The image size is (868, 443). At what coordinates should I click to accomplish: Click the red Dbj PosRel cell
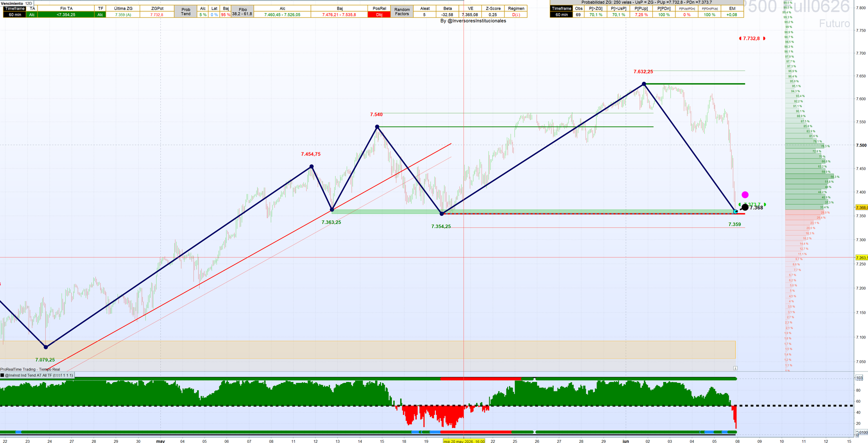379,14
